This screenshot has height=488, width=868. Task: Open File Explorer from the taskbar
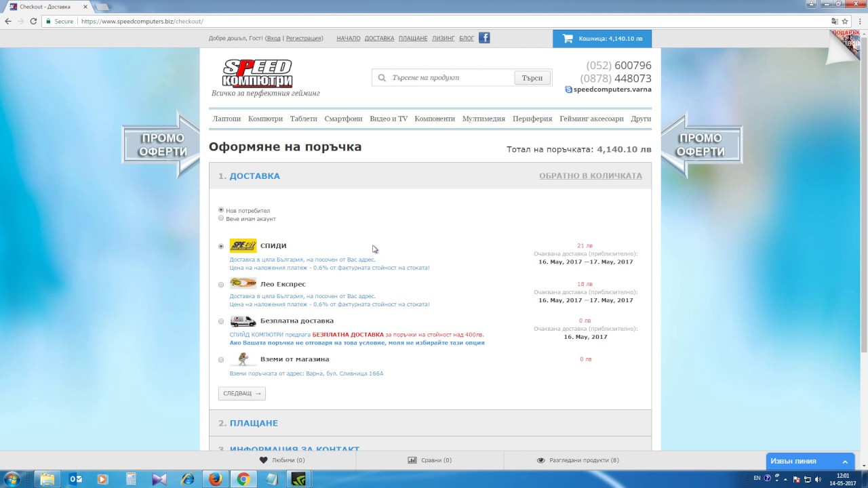click(x=47, y=479)
